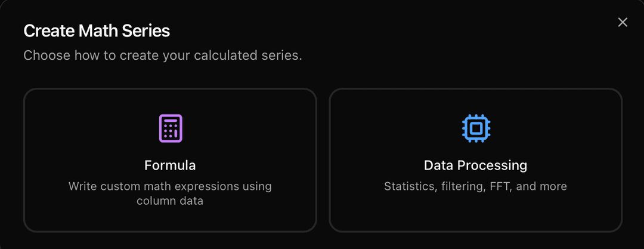Pick the Statistics processing option card

pos(476,160)
